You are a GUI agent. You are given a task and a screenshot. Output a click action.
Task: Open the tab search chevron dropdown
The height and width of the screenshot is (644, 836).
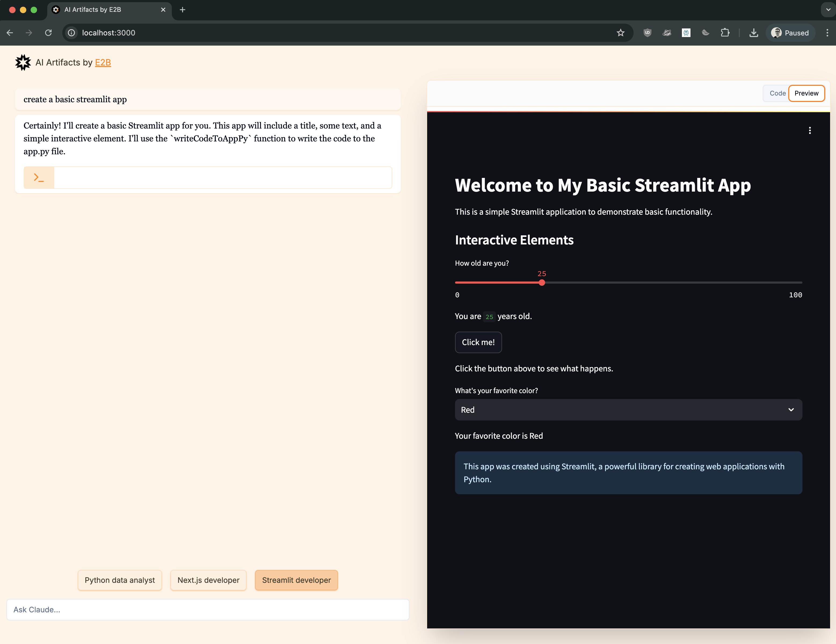828,10
